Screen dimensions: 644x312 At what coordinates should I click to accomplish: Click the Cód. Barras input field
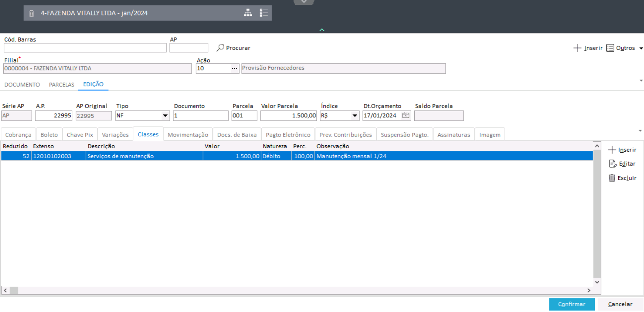tap(85, 48)
